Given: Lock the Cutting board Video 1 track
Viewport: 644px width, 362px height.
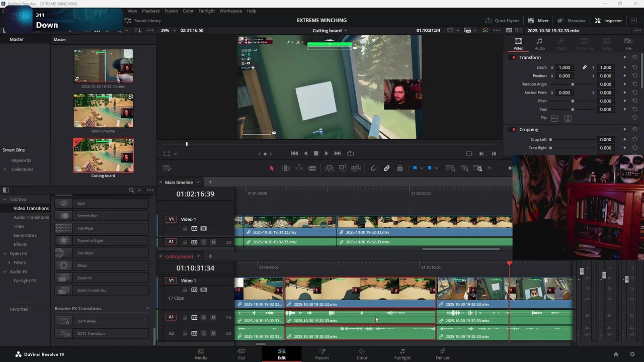Looking at the screenshot, I should (x=185, y=290).
